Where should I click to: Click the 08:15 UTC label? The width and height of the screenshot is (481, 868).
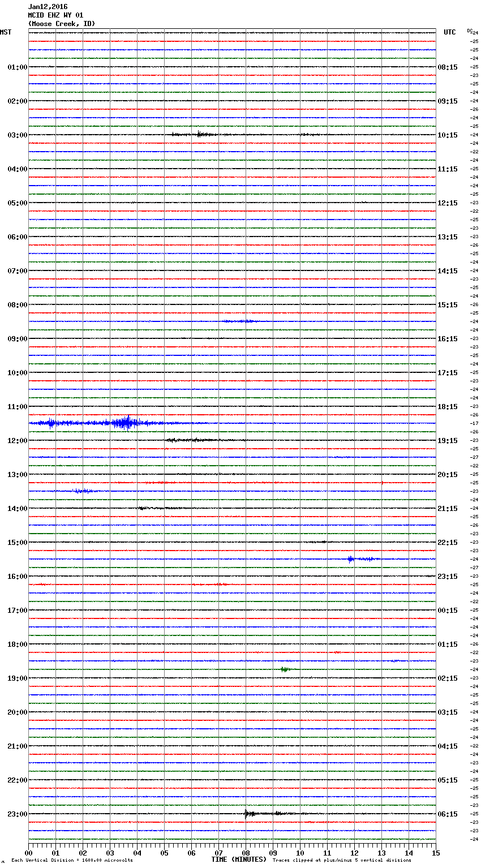(x=448, y=67)
